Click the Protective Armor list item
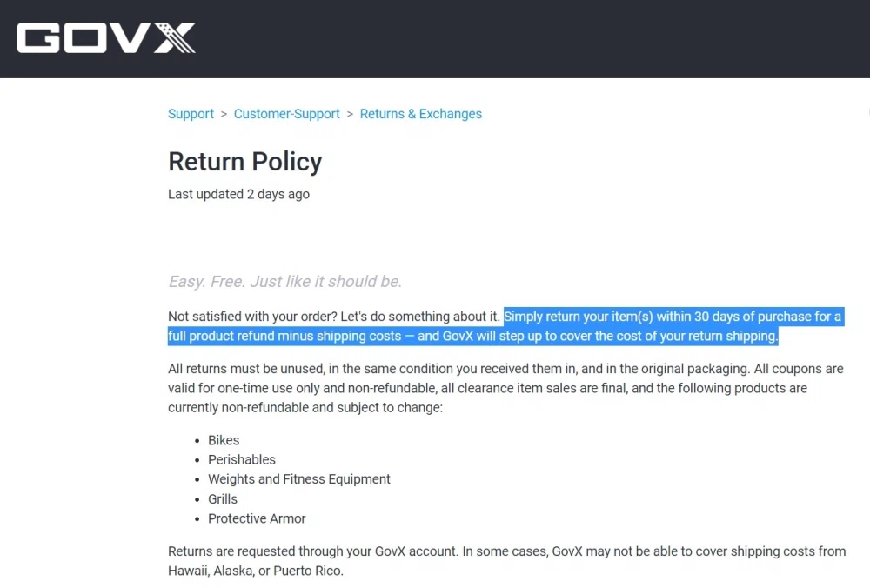 click(257, 518)
